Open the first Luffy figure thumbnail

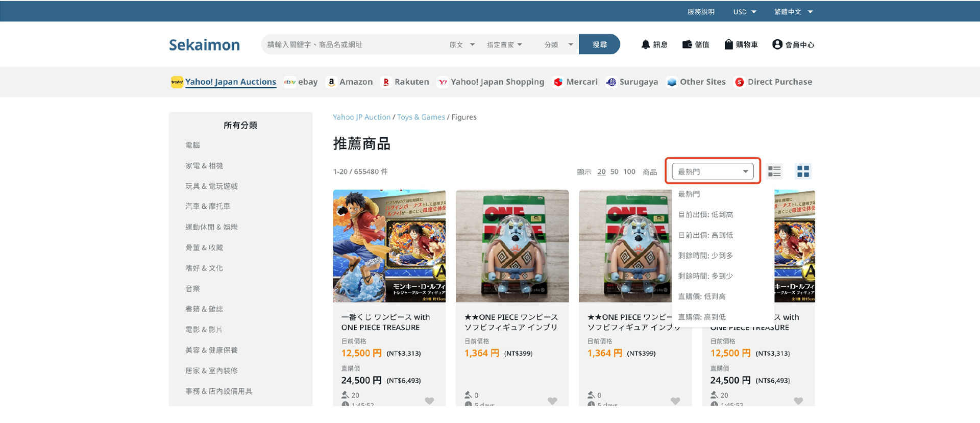click(x=389, y=246)
